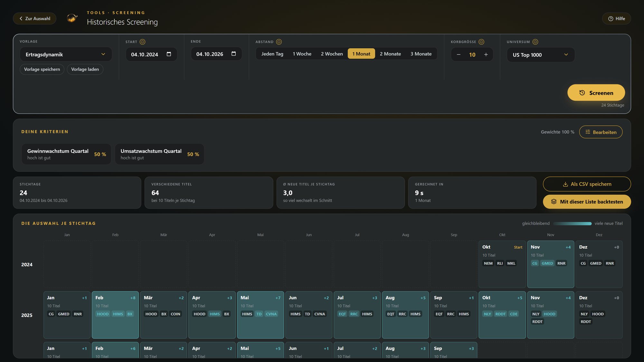
Task: Open the Start date calendar picker icon
Action: (x=169, y=54)
